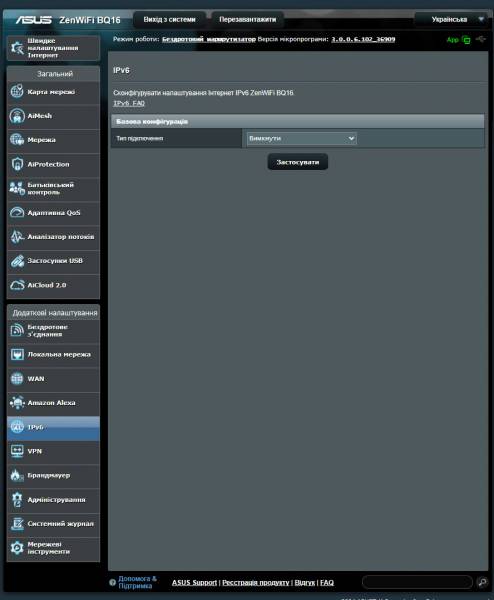Click the WAN globe icon

pyautogui.click(x=17, y=378)
